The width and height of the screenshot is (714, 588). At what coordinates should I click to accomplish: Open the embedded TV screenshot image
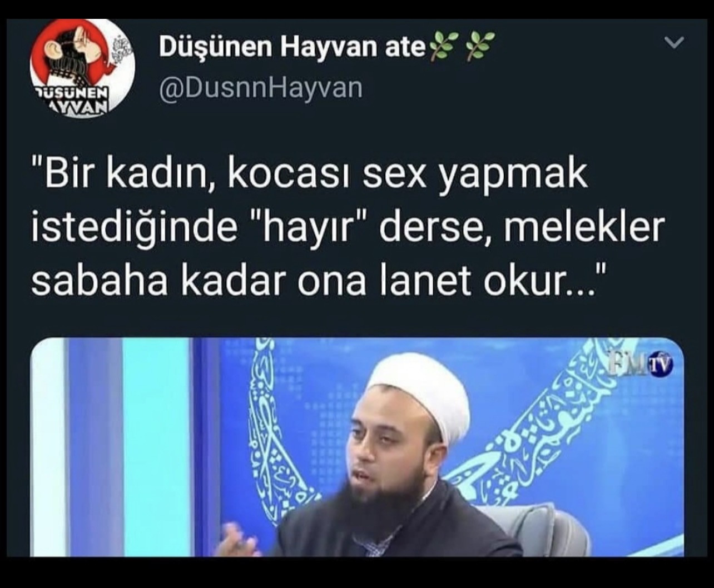coord(357,447)
